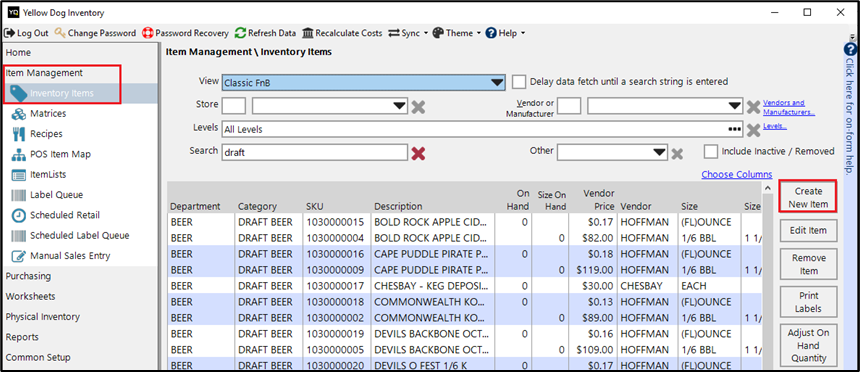
Task: Open Scheduled Retail clock icon
Action: [19, 215]
